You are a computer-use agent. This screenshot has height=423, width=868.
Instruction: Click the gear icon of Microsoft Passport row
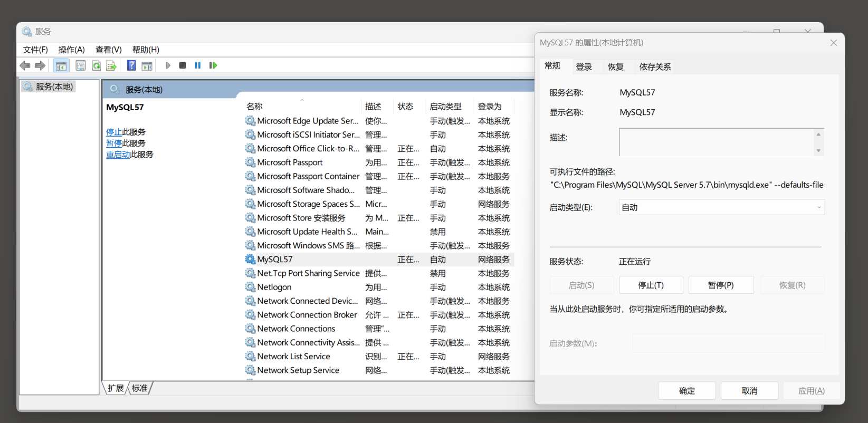[250, 162]
